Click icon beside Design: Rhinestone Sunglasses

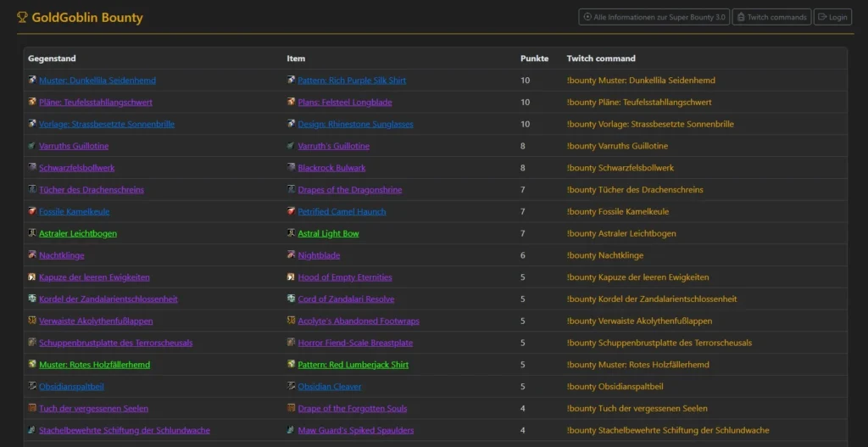pos(292,124)
